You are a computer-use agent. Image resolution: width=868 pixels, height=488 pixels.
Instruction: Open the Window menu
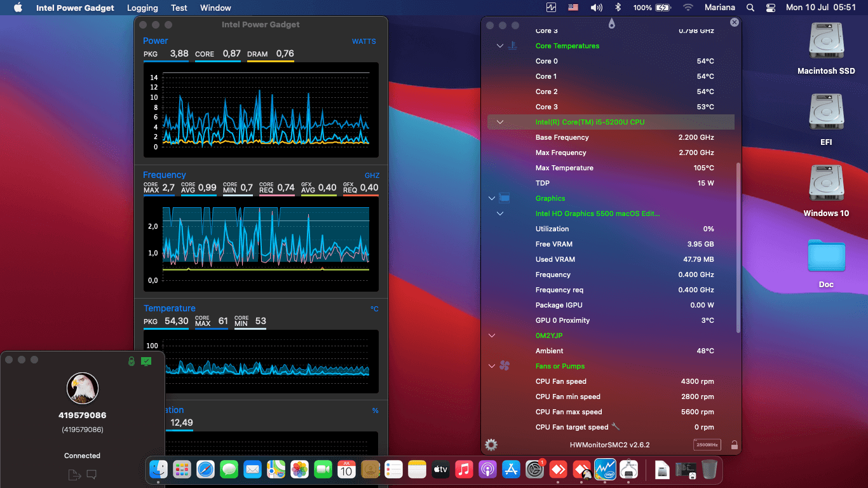pos(215,8)
